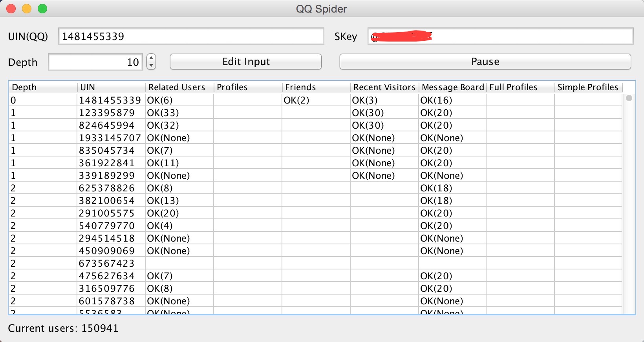Click the Edit Input button
This screenshot has height=342, width=644.
[246, 62]
